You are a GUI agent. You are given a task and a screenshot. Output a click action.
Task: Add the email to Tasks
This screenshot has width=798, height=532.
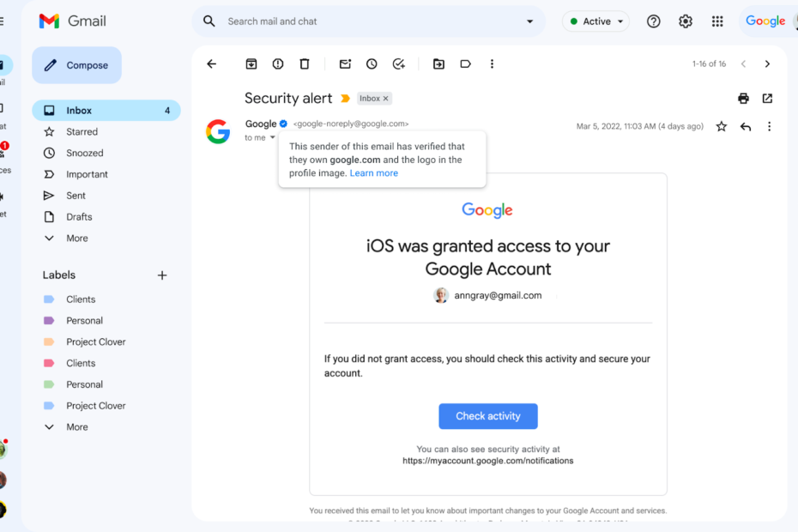pyautogui.click(x=398, y=64)
